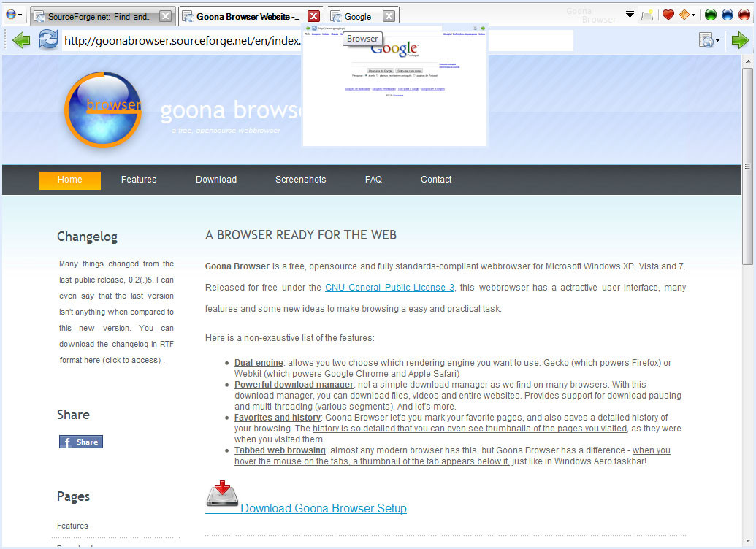Viewport: 756px width, 549px height.
Task: Click the history thumbnails underlined link
Action: coord(470,429)
